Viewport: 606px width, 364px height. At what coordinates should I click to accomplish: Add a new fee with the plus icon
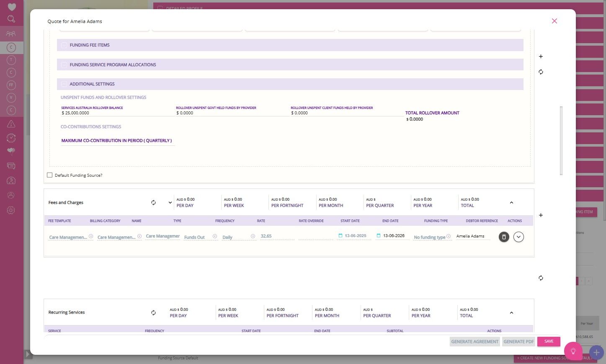(541, 215)
